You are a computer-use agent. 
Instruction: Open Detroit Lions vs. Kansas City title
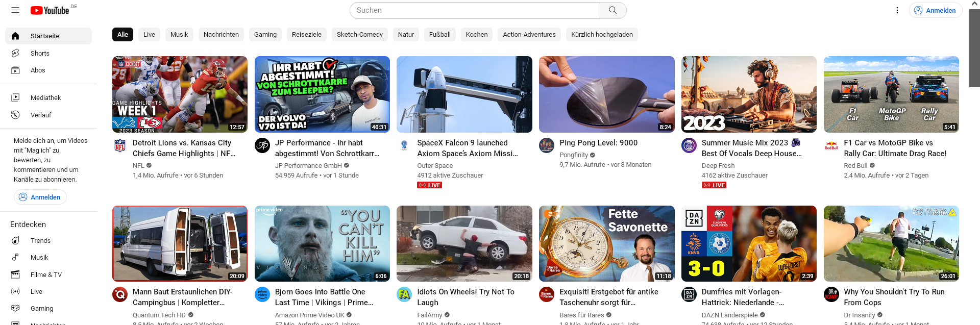coord(184,148)
